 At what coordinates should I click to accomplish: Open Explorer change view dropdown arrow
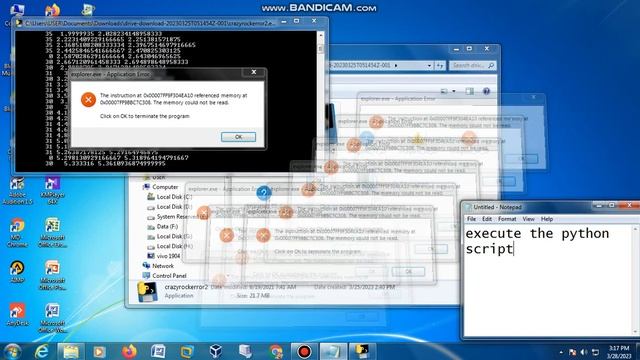[x=454, y=91]
